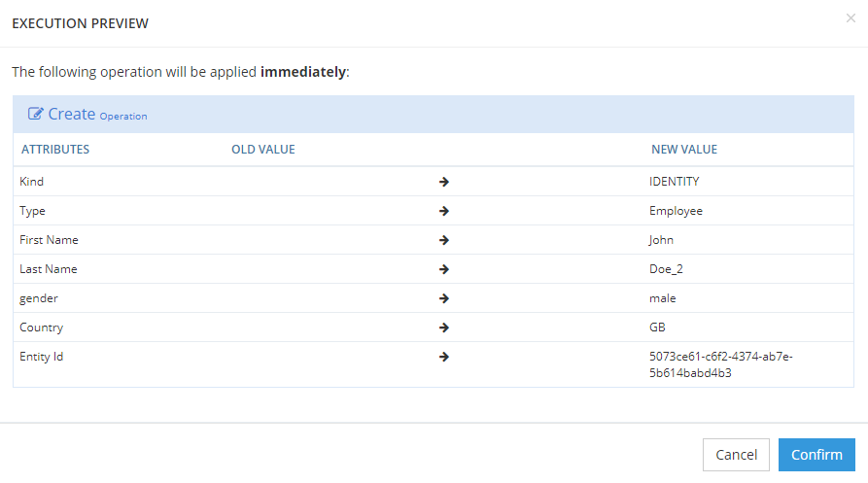Click the ATTRIBUTES column header
Viewport: 868px width, 483px height.
pyautogui.click(x=54, y=150)
